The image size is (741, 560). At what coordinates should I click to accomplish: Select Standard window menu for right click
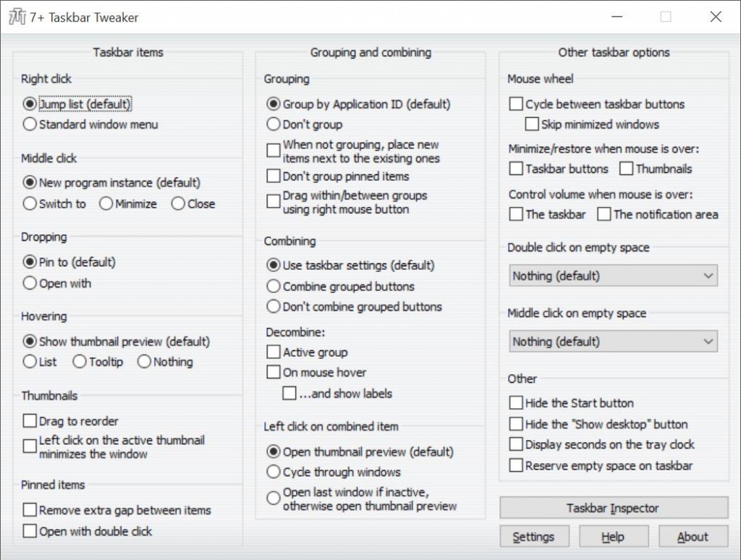click(x=29, y=124)
